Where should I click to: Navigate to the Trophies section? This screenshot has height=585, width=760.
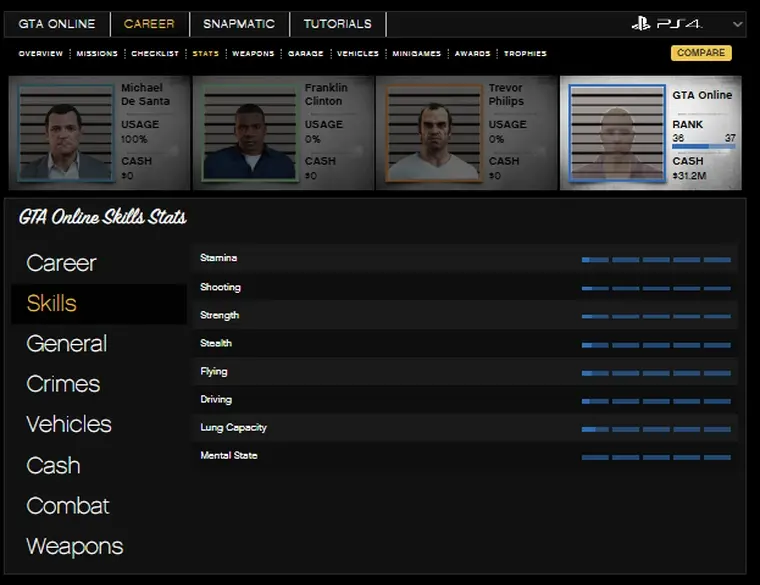click(x=525, y=54)
